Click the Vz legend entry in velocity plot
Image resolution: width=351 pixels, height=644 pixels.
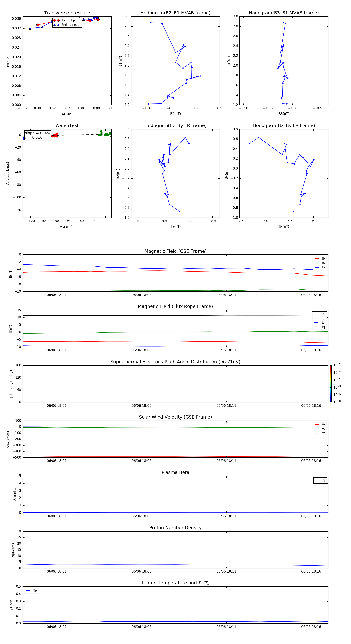click(320, 433)
